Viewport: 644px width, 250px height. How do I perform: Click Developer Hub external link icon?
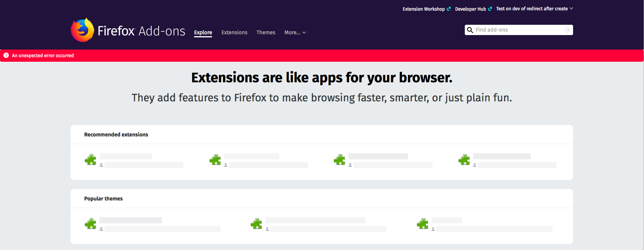coord(490,9)
